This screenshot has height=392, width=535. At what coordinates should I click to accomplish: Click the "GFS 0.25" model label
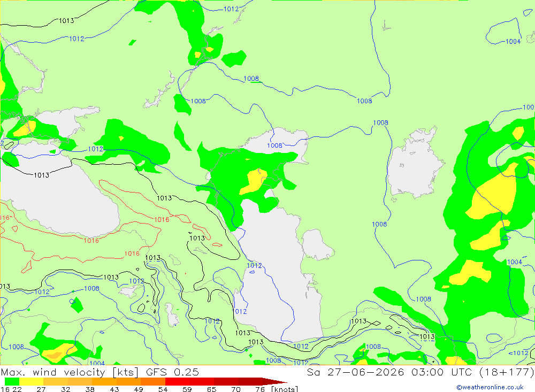click(172, 372)
